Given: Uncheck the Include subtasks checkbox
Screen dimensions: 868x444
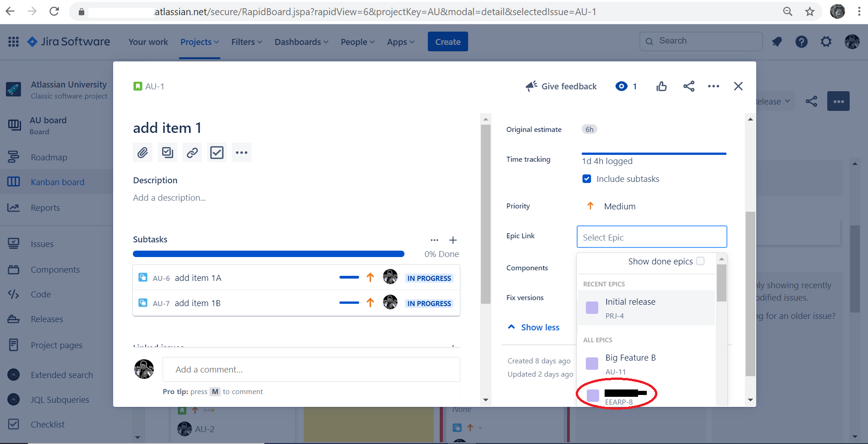Looking at the screenshot, I should point(587,179).
